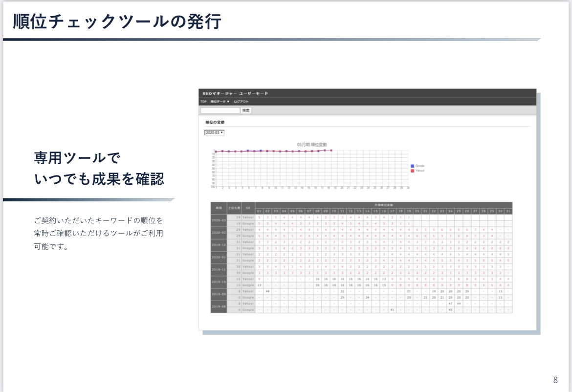
Task: Click the 検索 button
Action: click(246, 110)
